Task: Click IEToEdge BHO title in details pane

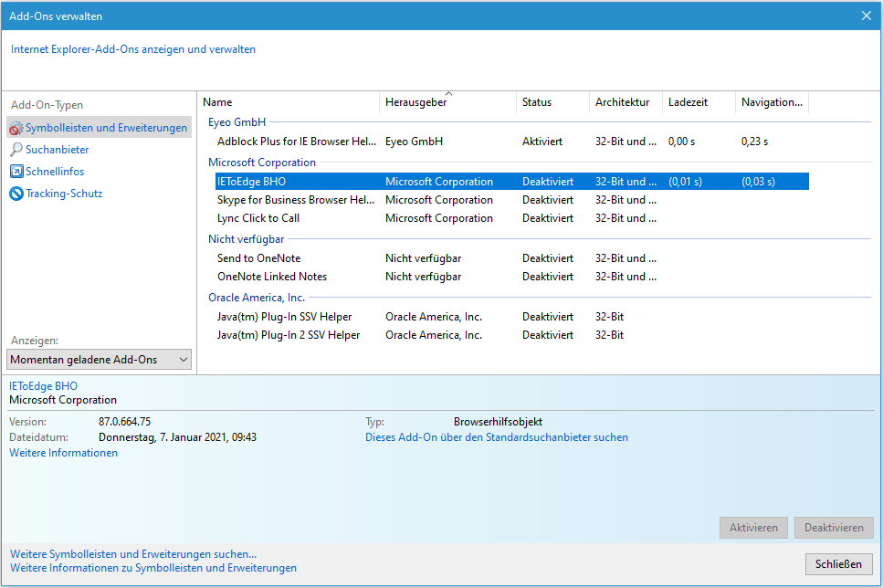Action: pyautogui.click(x=43, y=386)
